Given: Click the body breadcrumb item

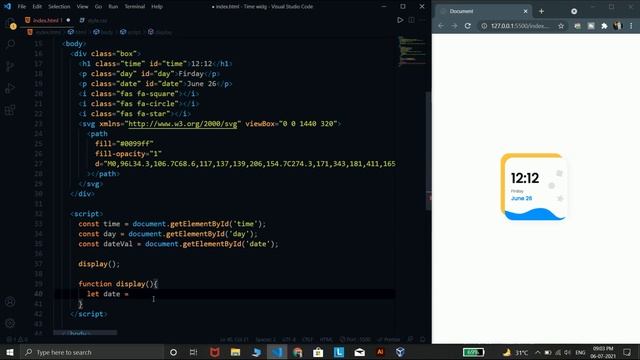Looking at the screenshot, I should tap(102, 32).
